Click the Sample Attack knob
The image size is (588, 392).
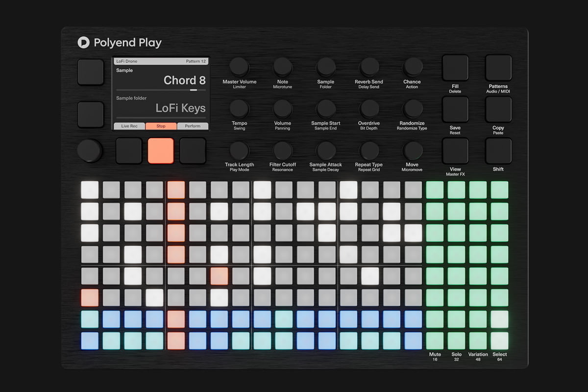pyautogui.click(x=326, y=150)
